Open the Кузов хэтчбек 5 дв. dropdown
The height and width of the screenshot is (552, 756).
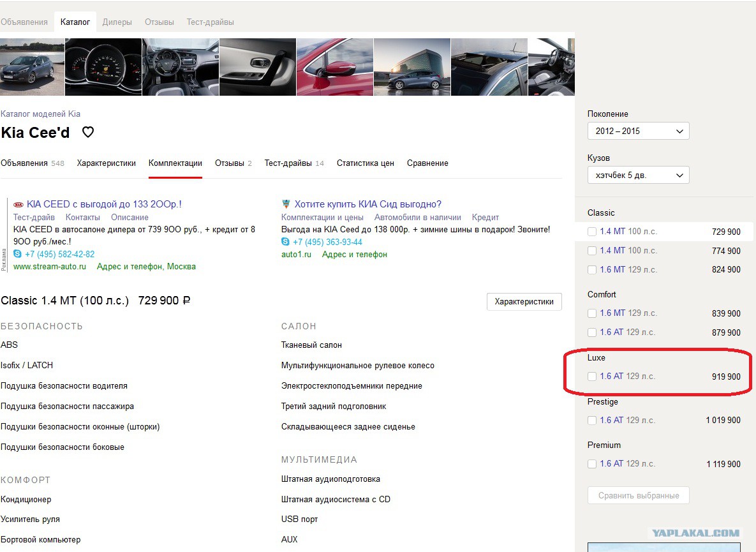click(639, 175)
